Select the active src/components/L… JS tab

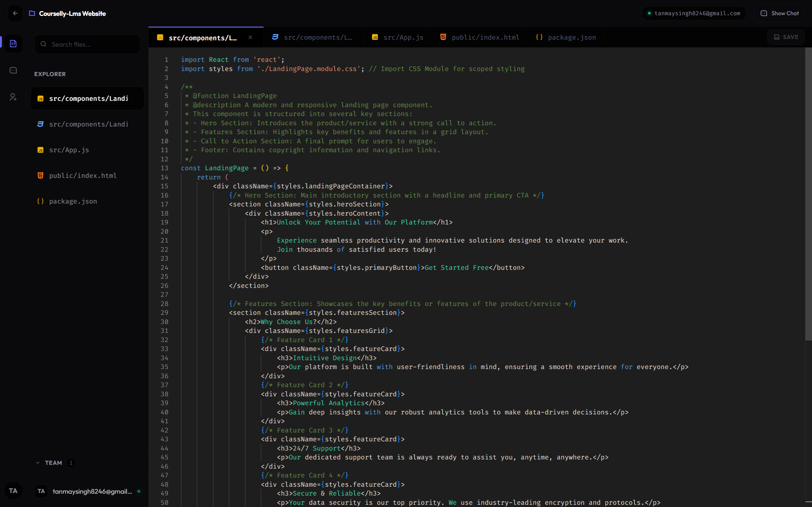206,37
